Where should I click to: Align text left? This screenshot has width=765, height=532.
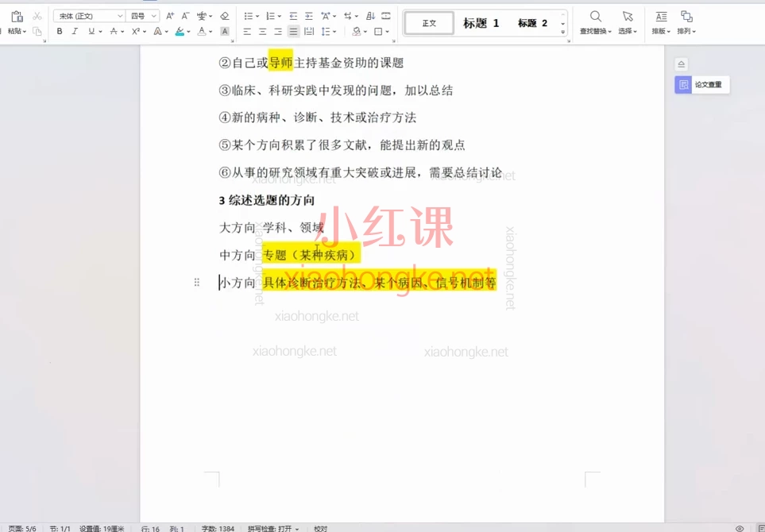(x=247, y=31)
